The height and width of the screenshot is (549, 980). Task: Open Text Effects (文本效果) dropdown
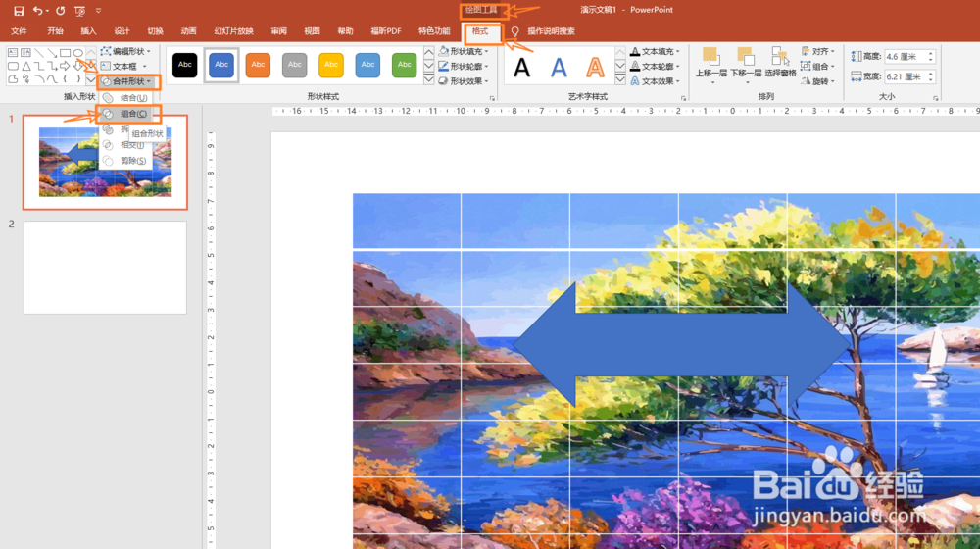tap(655, 81)
